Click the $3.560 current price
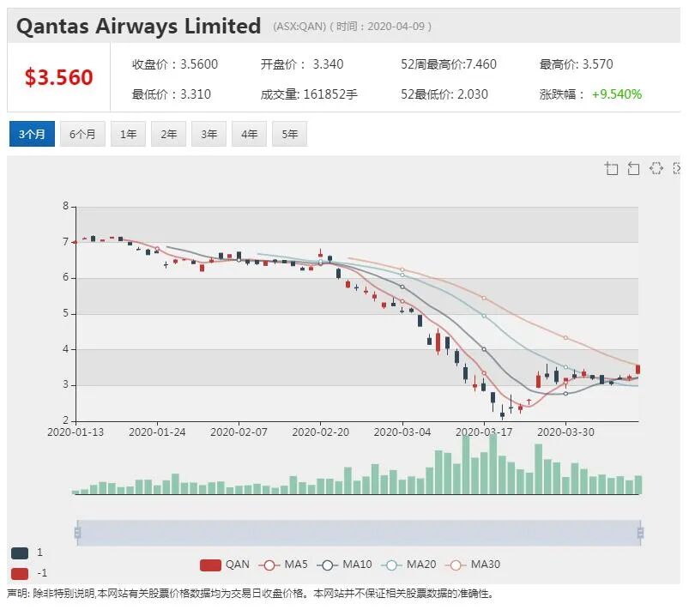The image size is (695, 616). (59, 77)
